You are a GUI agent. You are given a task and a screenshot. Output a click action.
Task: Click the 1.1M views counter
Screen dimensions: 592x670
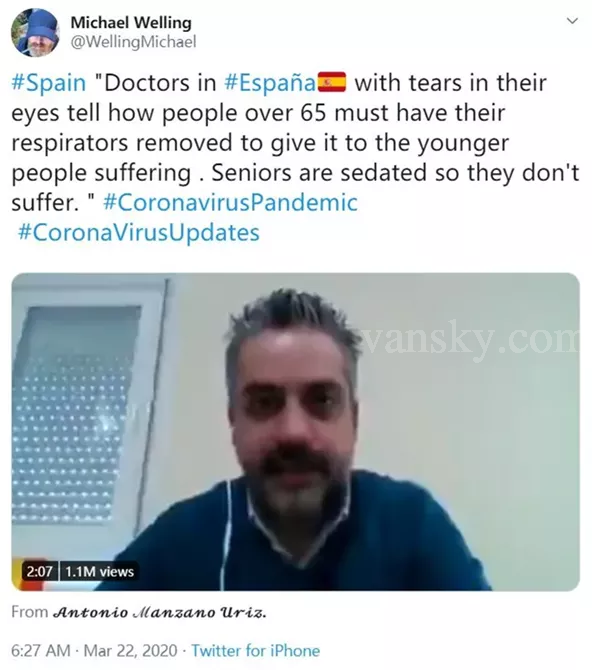pyautogui.click(x=99, y=571)
